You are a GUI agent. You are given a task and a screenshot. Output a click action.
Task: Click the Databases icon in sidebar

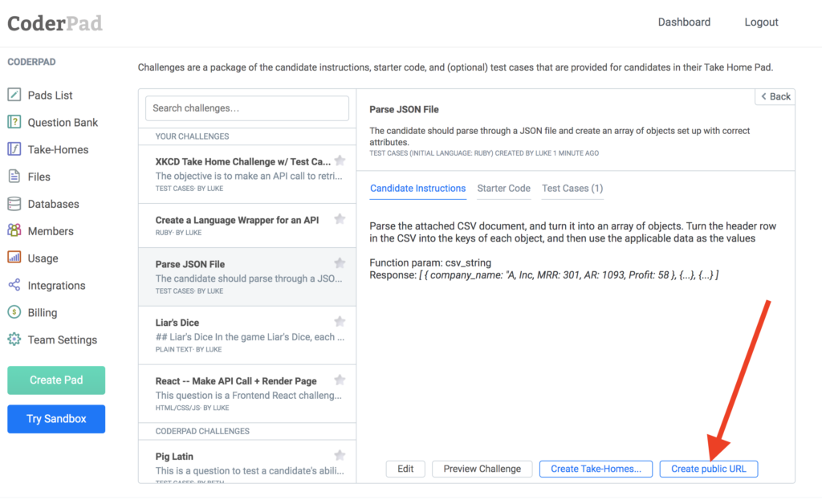tap(14, 204)
